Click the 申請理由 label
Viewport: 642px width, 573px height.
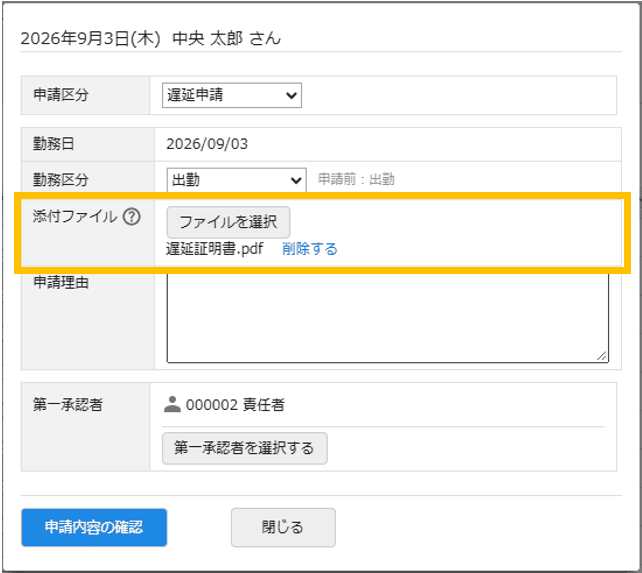coord(61,282)
